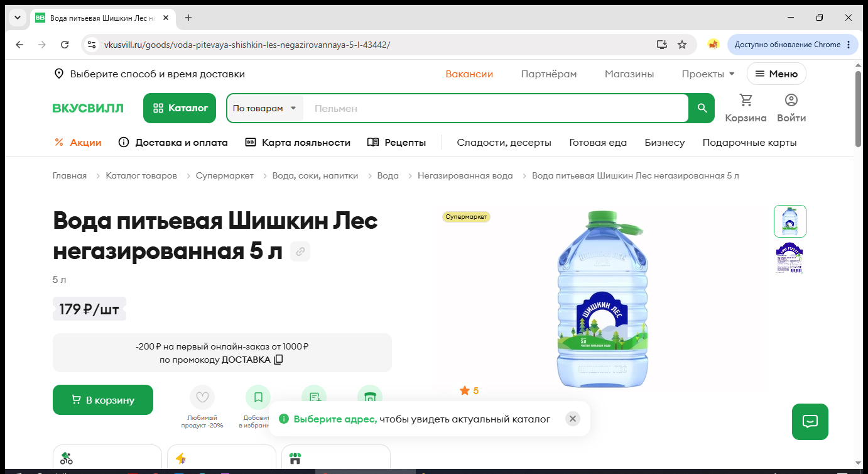Go to Вода breadcrumb

pos(388,175)
